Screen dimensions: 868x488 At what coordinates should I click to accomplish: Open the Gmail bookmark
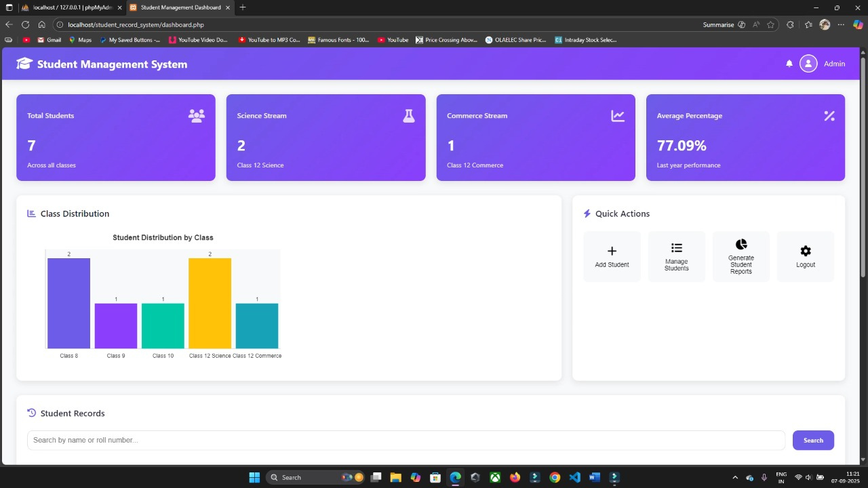click(x=48, y=39)
